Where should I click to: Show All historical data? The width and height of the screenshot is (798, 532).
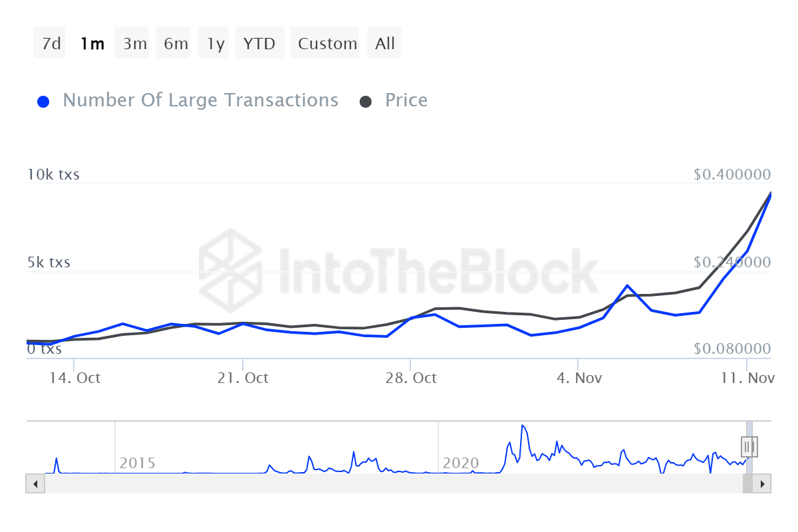(x=384, y=44)
